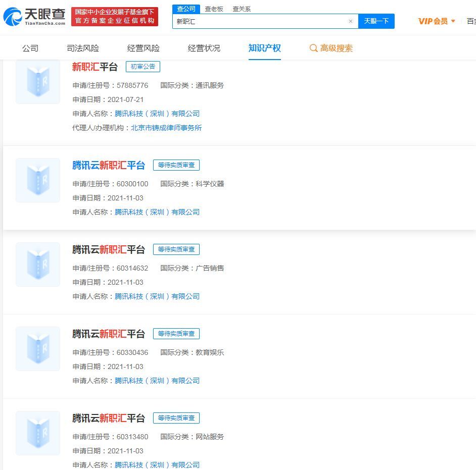The height and width of the screenshot is (470, 476).
Task: Click the 高级搜索 magnifier icon
Action: (313, 48)
